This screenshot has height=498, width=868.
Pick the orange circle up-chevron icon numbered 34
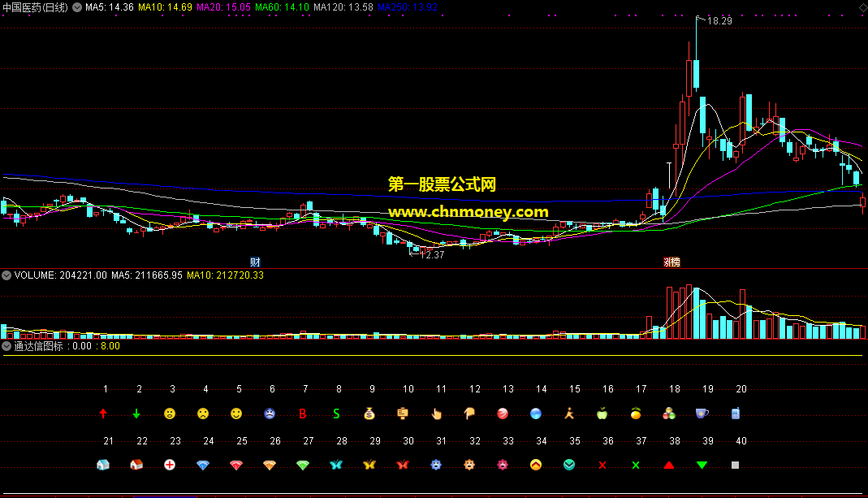(x=536, y=465)
